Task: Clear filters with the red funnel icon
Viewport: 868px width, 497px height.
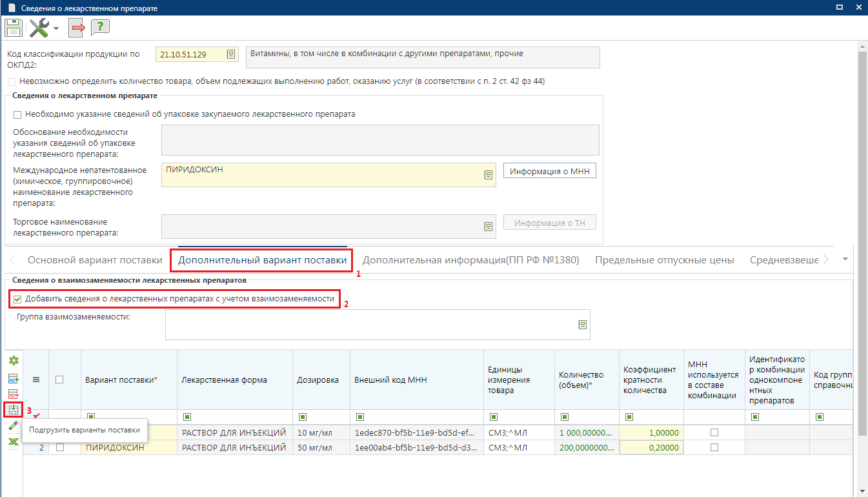Action: click(x=36, y=416)
